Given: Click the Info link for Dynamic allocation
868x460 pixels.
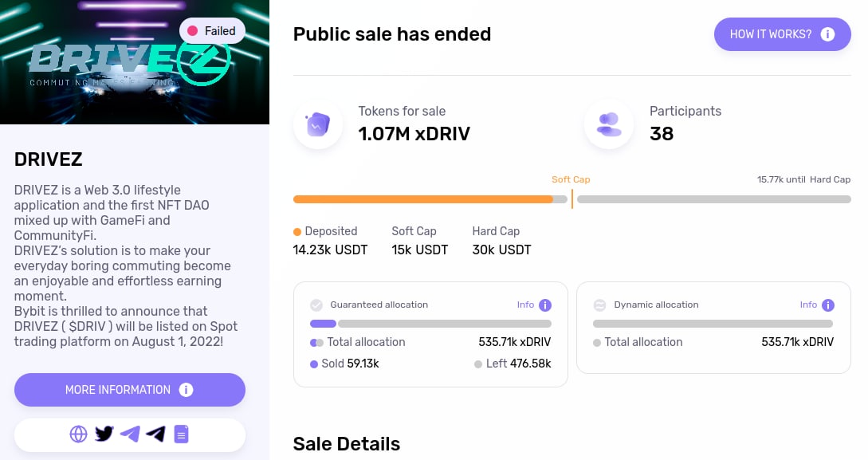Looking at the screenshot, I should click(808, 305).
